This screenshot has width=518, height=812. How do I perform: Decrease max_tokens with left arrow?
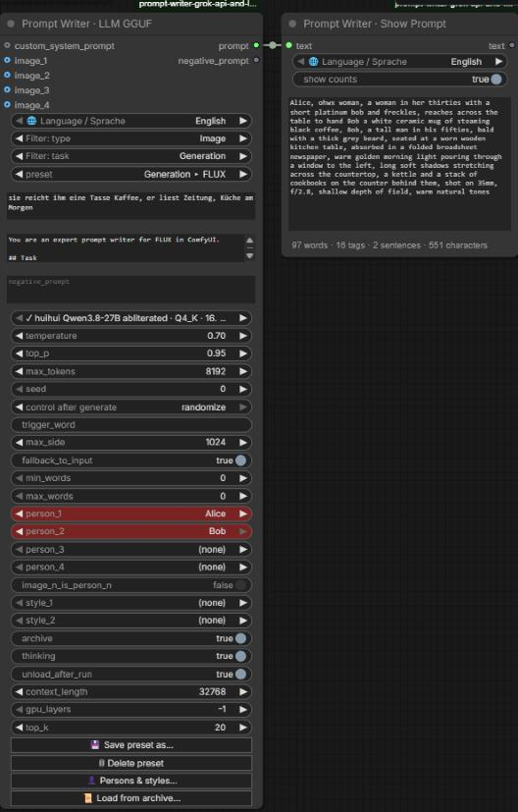pos(20,371)
